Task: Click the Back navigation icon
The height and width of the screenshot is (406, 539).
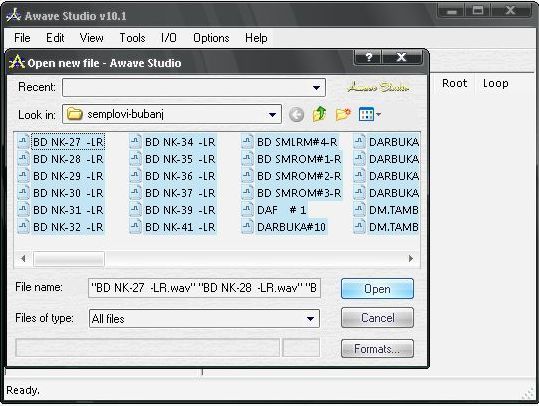Action: 296,114
